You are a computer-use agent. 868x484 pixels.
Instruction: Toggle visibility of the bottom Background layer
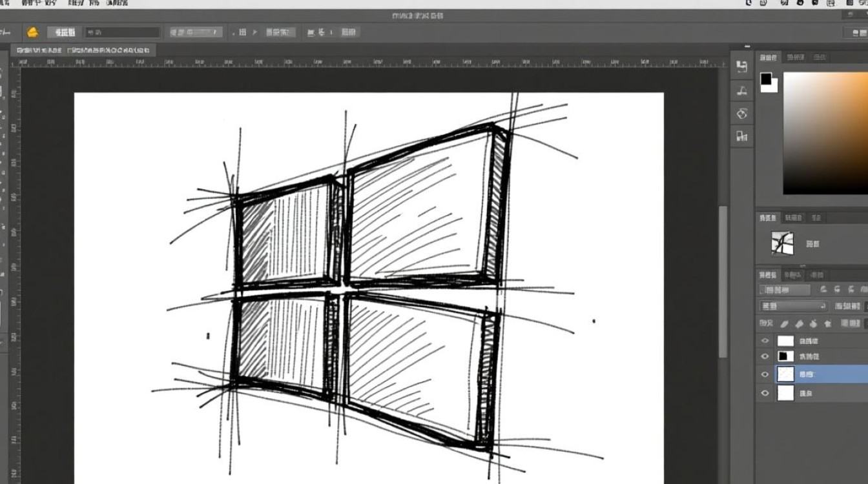pos(764,393)
